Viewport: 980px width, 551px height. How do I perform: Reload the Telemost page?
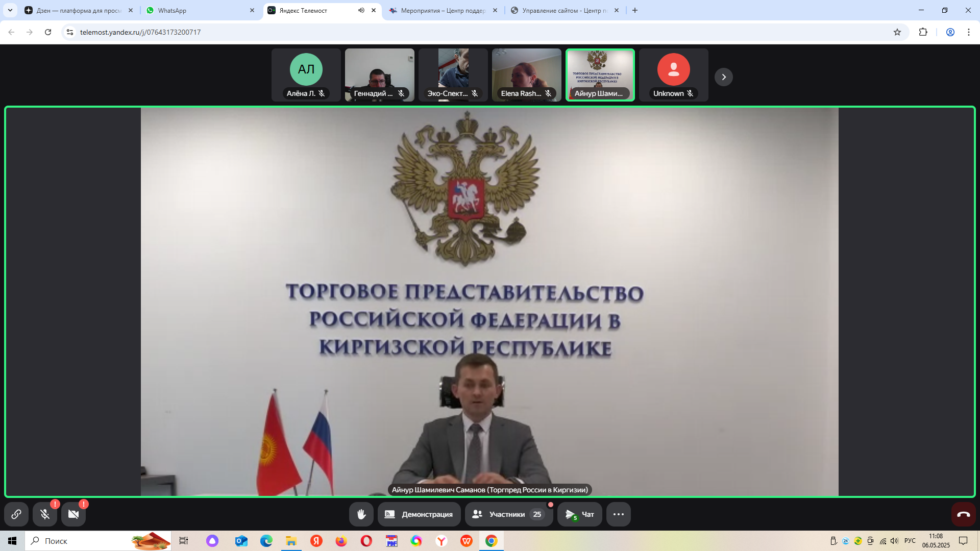coord(48,32)
